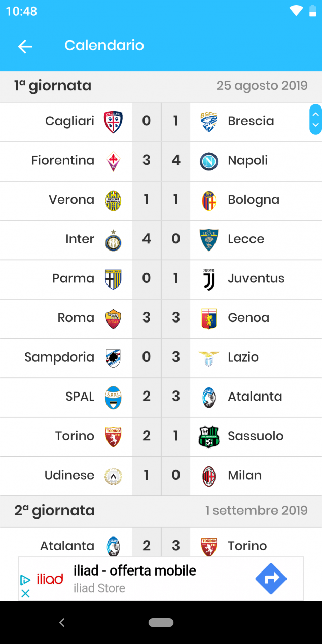Close the ad with the X icon
This screenshot has height=644, width=322.
click(25, 593)
